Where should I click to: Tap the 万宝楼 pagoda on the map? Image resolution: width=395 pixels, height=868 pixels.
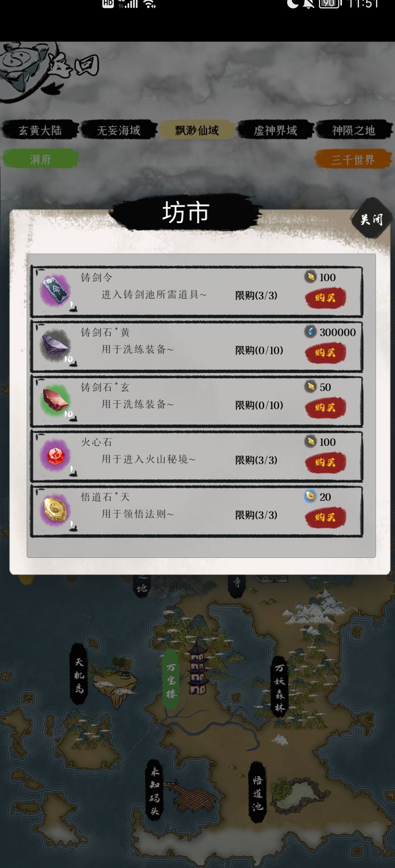[197, 669]
